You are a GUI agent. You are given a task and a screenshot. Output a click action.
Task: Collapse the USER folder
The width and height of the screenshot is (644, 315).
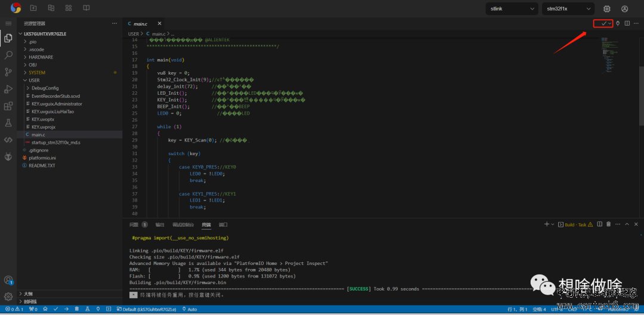[x=69, y=81]
